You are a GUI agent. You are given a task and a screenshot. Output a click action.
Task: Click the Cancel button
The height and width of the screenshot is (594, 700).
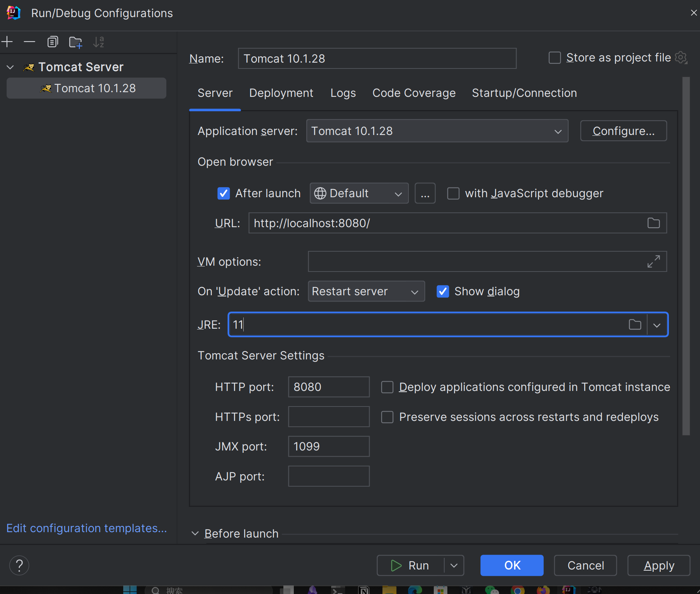(585, 565)
